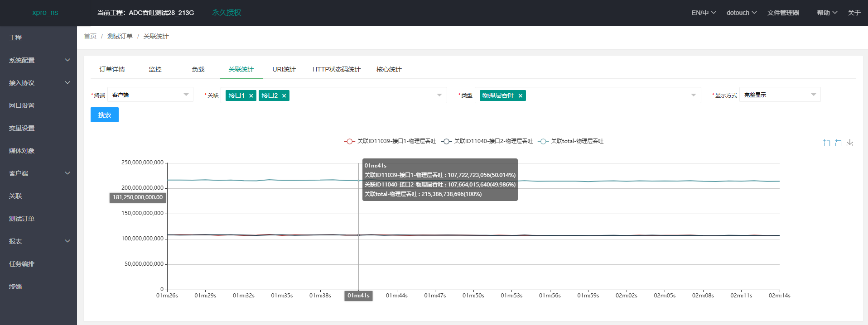Switch to the HTTP状态码统计 tab

336,69
